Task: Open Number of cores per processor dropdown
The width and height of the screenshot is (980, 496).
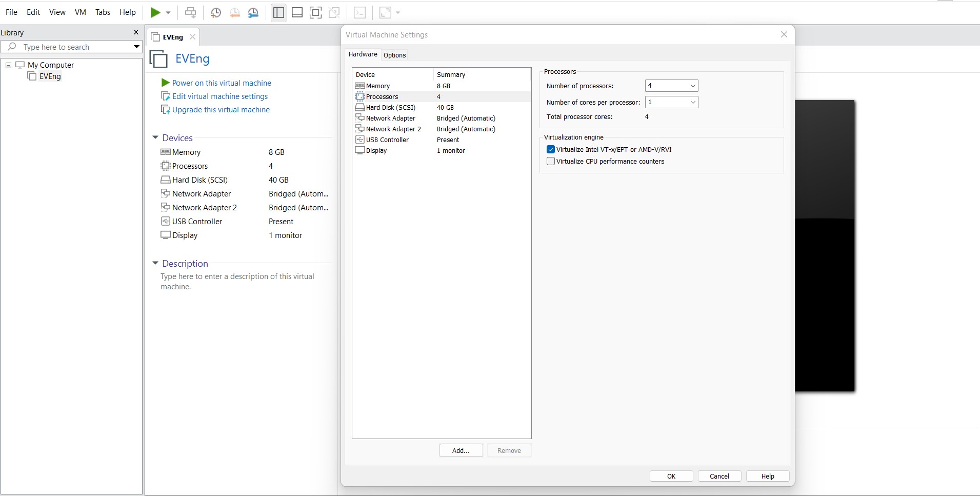Action: pyautogui.click(x=671, y=102)
